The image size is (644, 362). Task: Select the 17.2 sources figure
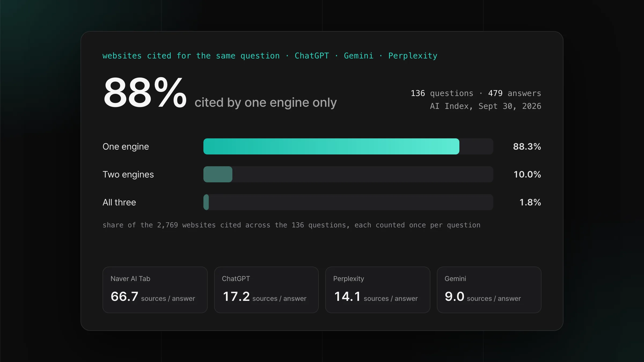point(236,297)
